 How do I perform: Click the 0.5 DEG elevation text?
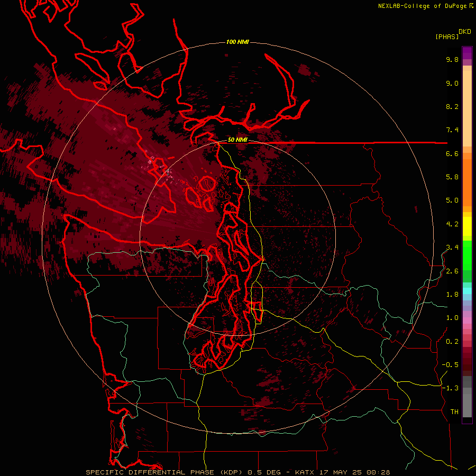pos(264,472)
